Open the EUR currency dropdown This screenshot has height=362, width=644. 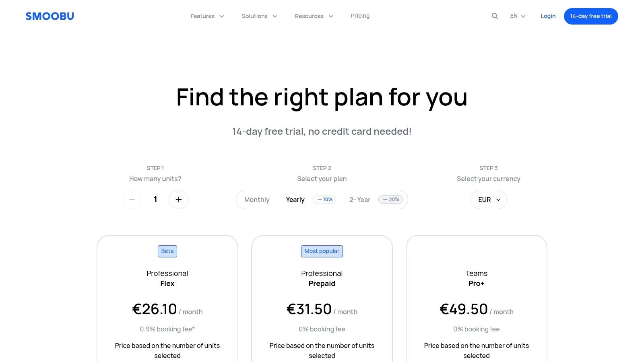[x=489, y=200]
